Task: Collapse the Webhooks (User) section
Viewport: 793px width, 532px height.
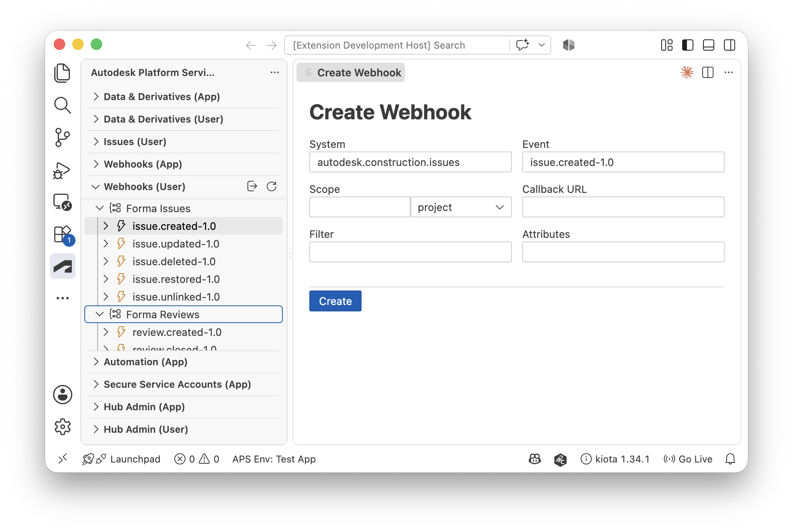Action: pos(96,187)
